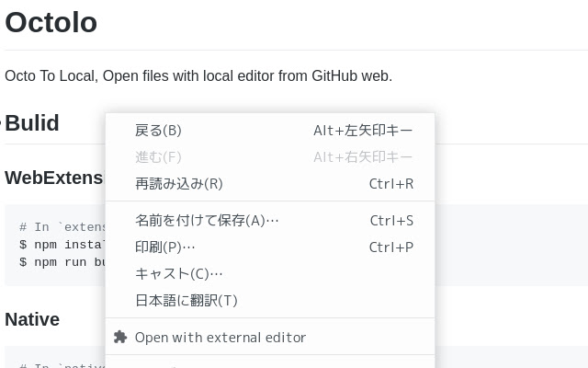Click the Alt+左矢印キー shortcut label
588x368 pixels.
point(363,131)
